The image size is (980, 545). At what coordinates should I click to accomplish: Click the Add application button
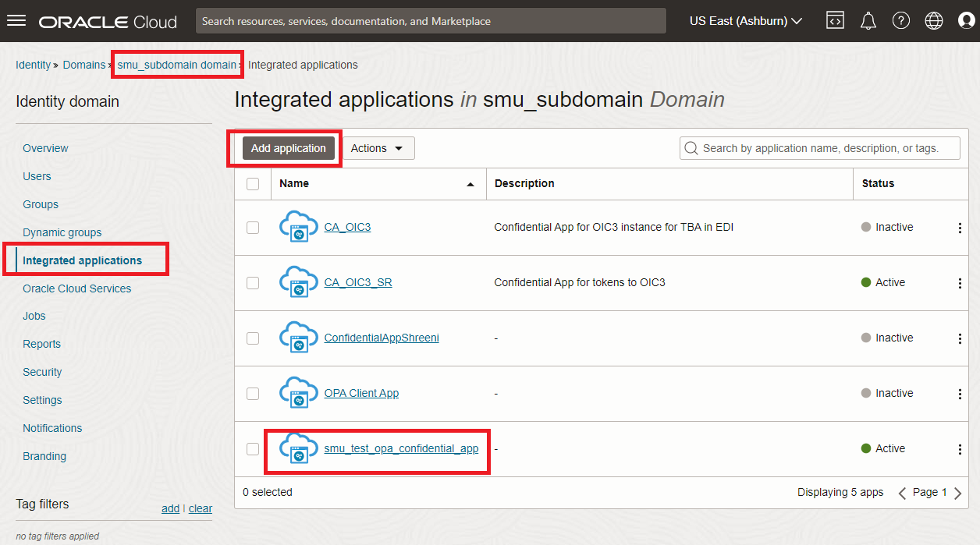(288, 147)
